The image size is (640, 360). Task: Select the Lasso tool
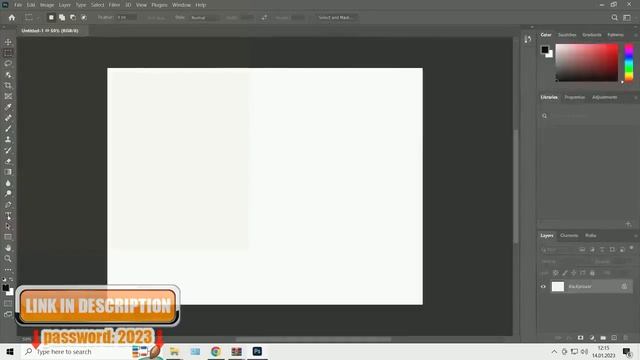click(8, 64)
